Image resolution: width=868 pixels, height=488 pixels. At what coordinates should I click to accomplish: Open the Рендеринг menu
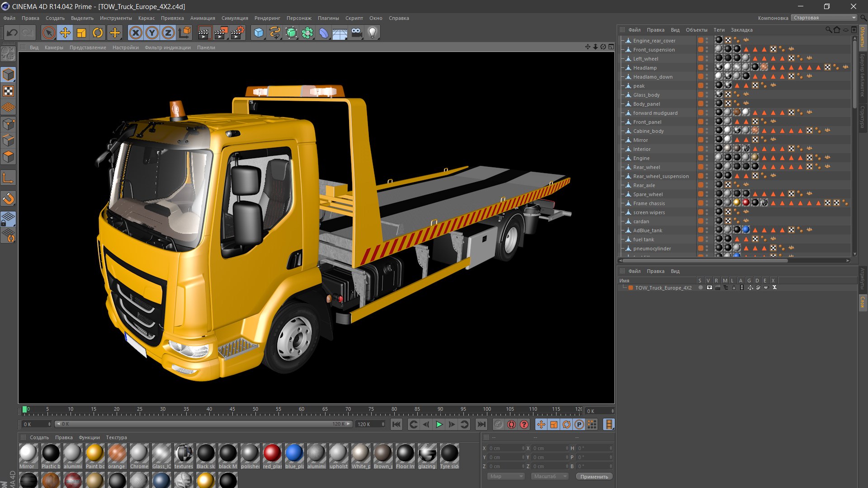(x=267, y=18)
